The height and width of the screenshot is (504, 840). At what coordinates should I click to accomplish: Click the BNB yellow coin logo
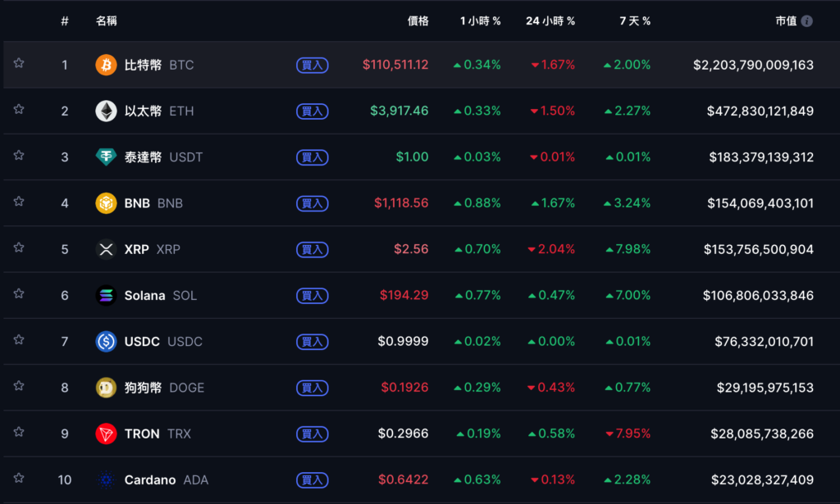click(x=106, y=203)
